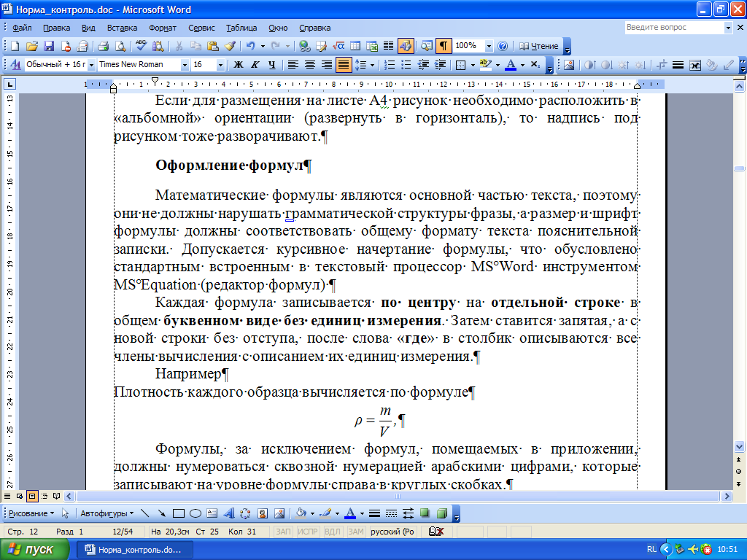Toggle the Drawing toolbar button
Screen dimensions: 747x560
click(x=405, y=46)
